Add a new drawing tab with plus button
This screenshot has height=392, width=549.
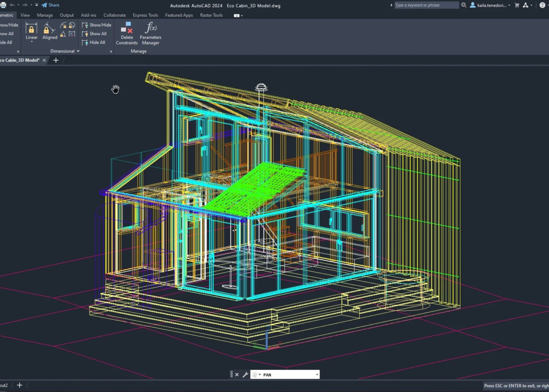[x=56, y=60]
